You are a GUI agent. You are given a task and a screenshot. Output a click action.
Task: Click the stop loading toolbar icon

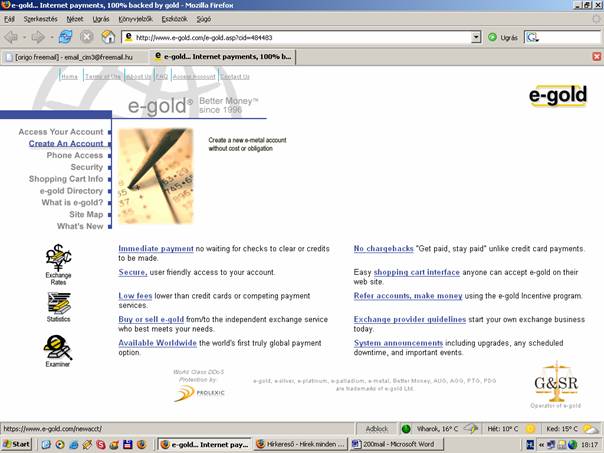point(87,37)
